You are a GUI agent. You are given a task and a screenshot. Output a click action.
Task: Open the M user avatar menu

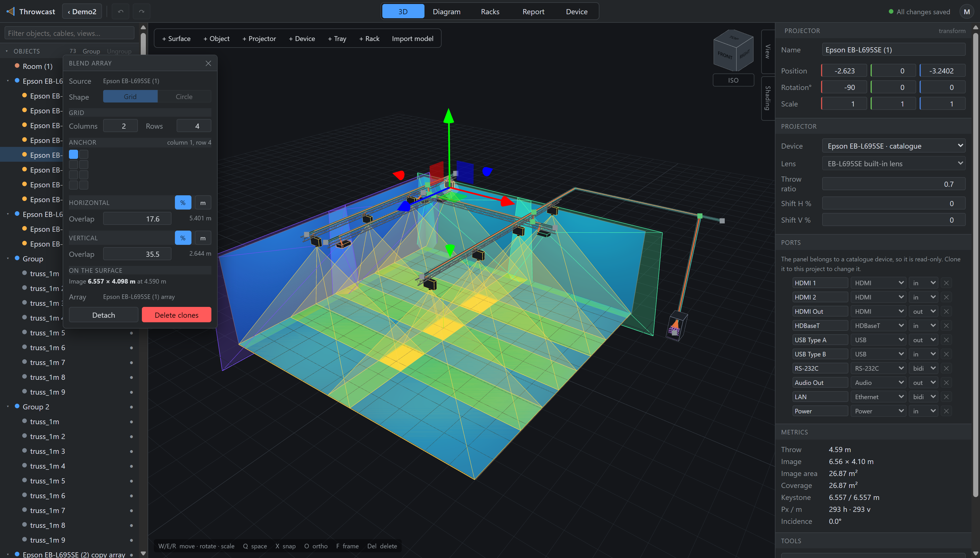(967, 11)
